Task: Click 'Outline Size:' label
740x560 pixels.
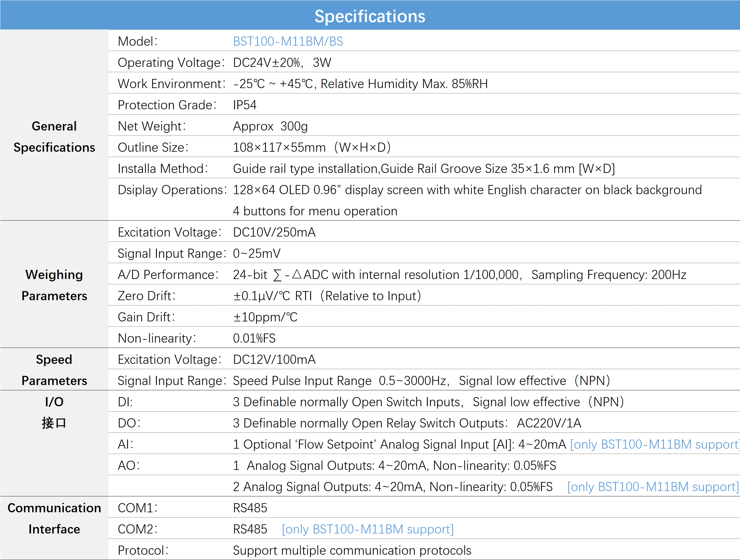Action: 153,148
